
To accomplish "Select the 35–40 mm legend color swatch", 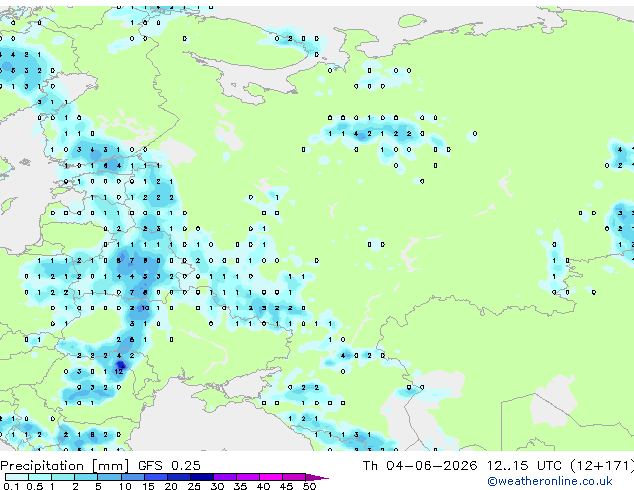I will 248,477.
